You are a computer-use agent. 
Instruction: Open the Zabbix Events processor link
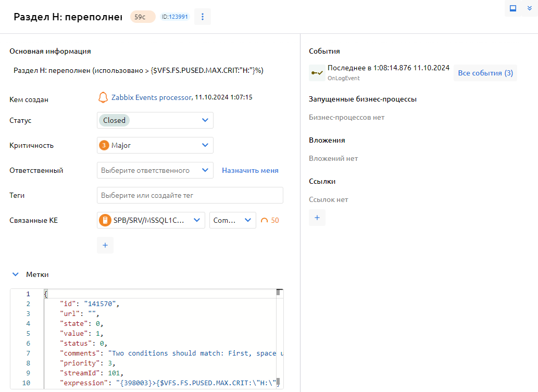coord(151,97)
